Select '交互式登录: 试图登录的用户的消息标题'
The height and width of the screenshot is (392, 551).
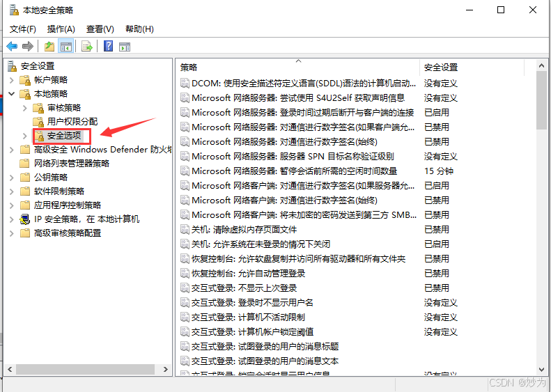tap(265, 347)
